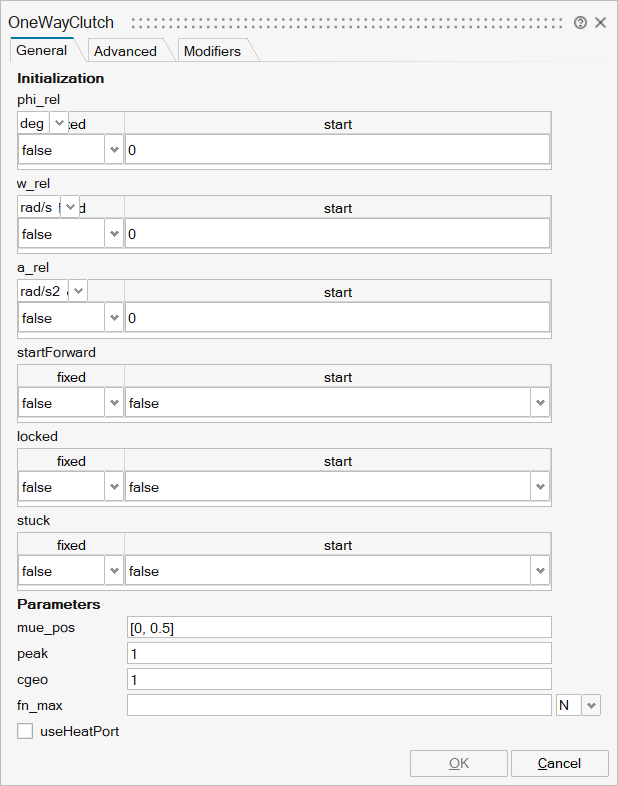Open the phi_rel deg unit dropdown
The width and height of the screenshot is (618, 786).
[x=58, y=123]
